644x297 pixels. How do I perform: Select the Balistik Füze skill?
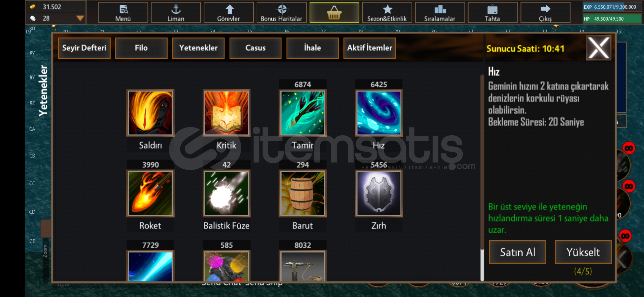pos(227,193)
